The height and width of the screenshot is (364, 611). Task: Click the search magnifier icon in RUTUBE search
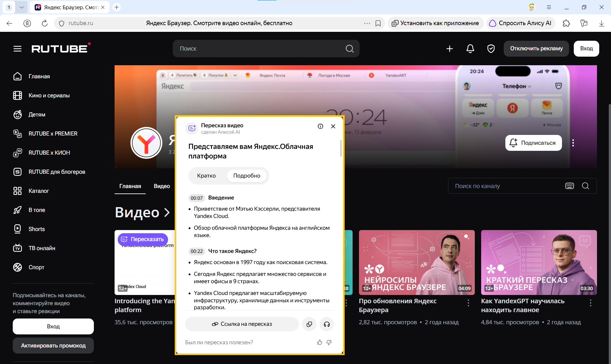[349, 49]
